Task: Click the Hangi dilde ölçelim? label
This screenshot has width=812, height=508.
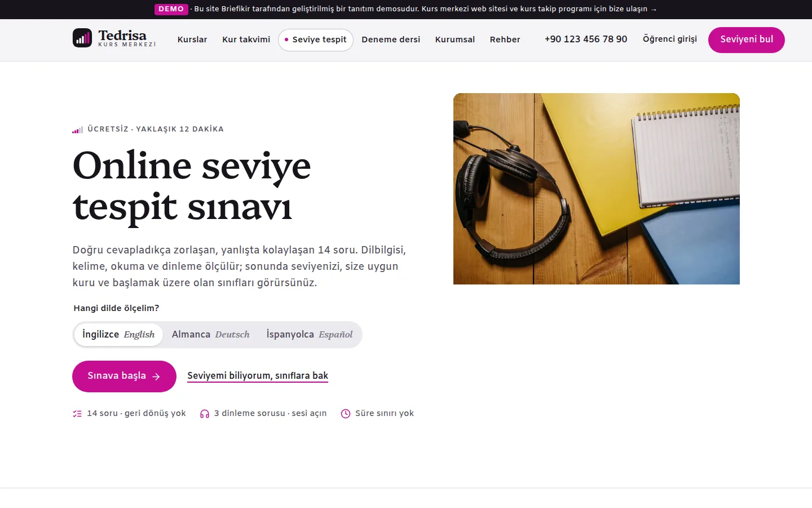Action: [116, 308]
